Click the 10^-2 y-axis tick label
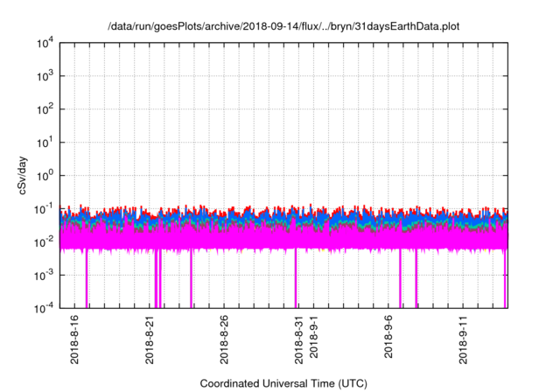The height and width of the screenshot is (392, 560). [45, 241]
